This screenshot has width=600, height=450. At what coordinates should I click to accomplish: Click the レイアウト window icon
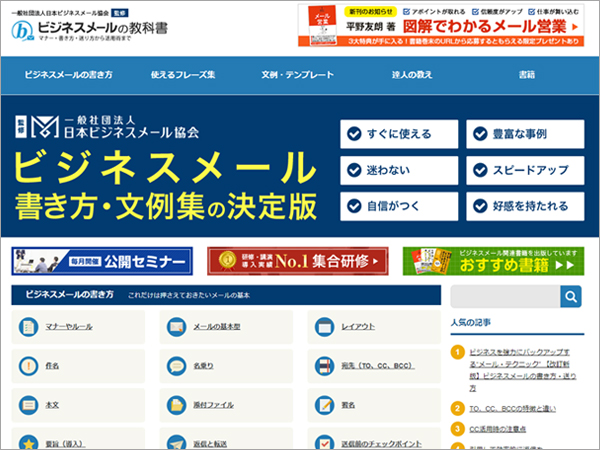pos(324,327)
